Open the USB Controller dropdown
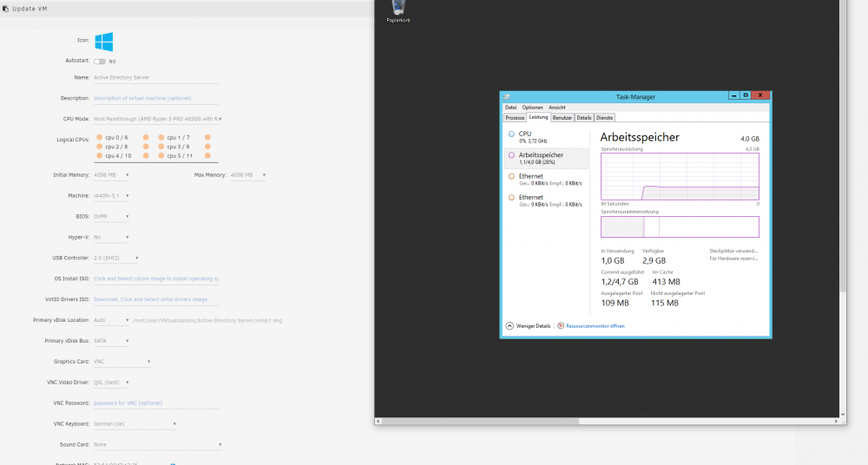Viewport: 868px width, 465px height. pyautogui.click(x=116, y=258)
